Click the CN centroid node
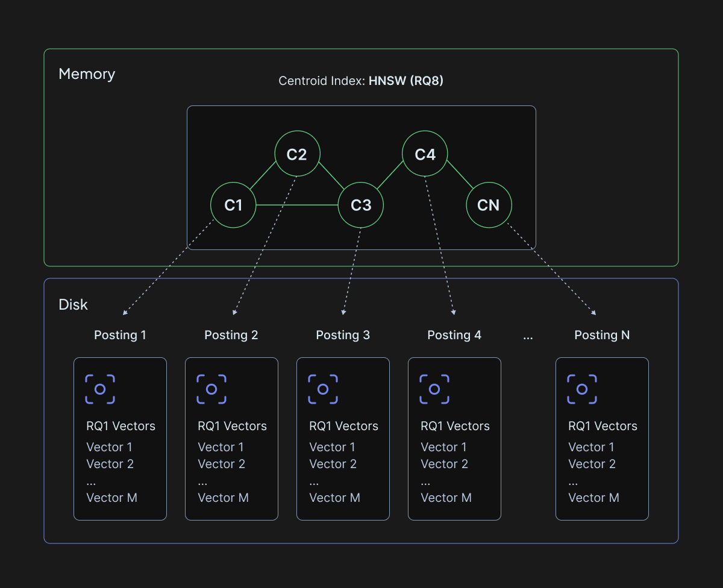 [489, 205]
